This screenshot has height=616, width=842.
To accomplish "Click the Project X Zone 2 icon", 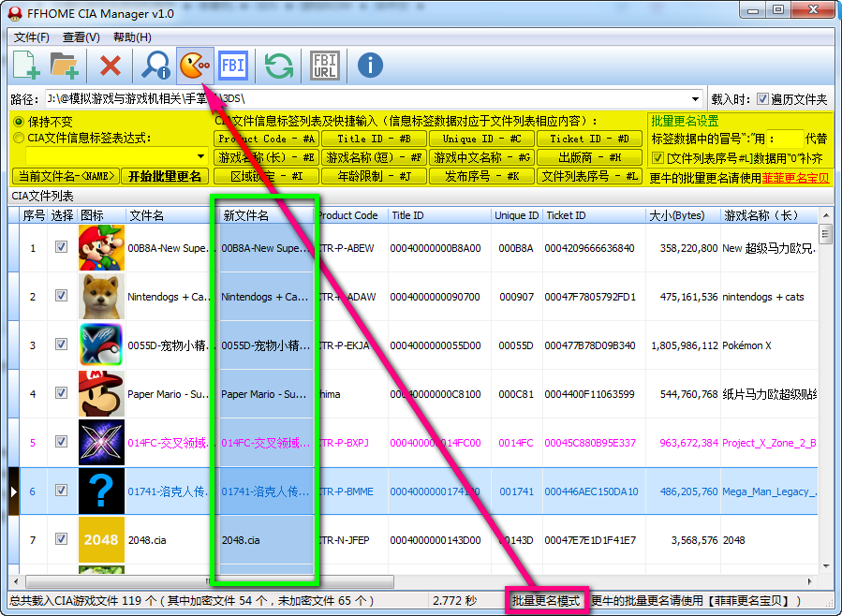I will 101,442.
